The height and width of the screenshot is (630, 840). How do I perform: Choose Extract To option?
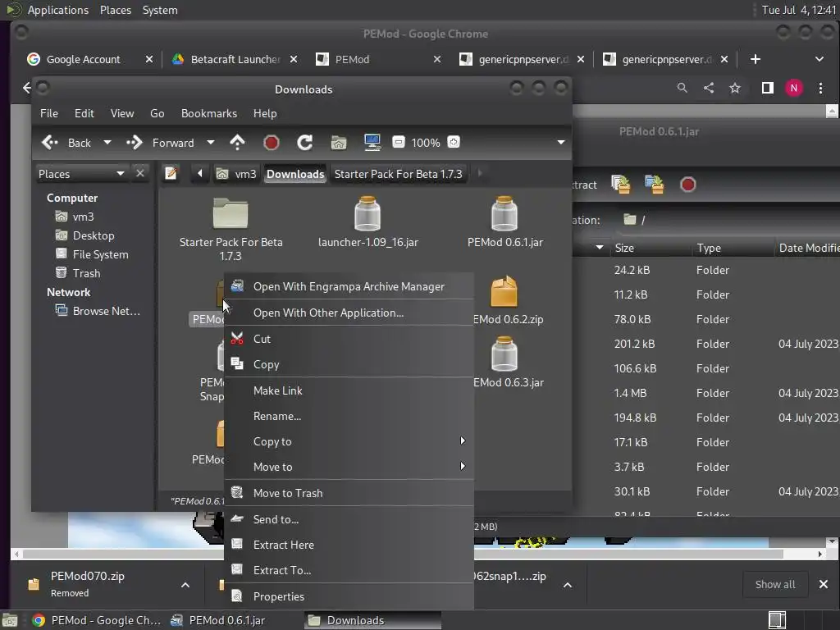349,571
